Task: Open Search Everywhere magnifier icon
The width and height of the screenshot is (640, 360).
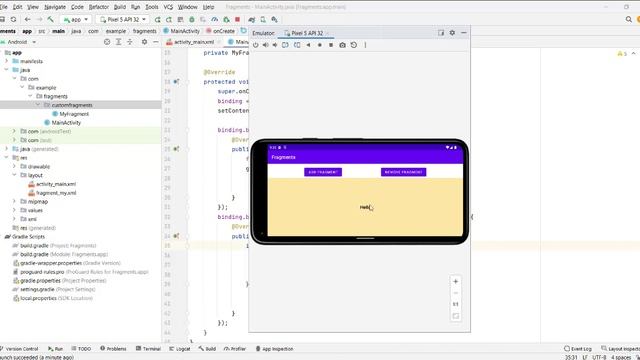Action: (629, 19)
